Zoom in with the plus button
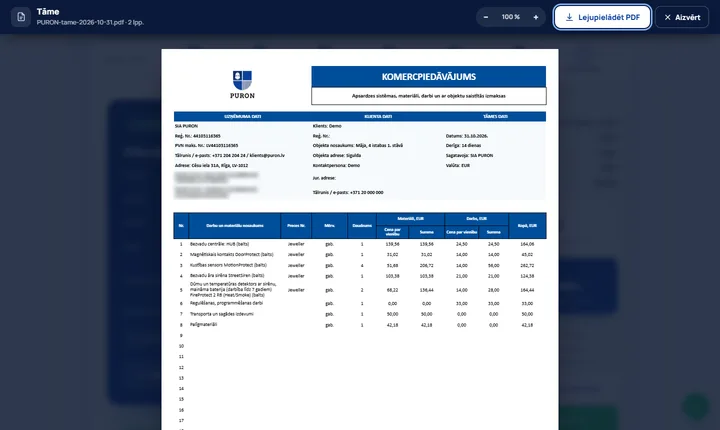Image resolution: width=720 pixels, height=430 pixels. [535, 17]
